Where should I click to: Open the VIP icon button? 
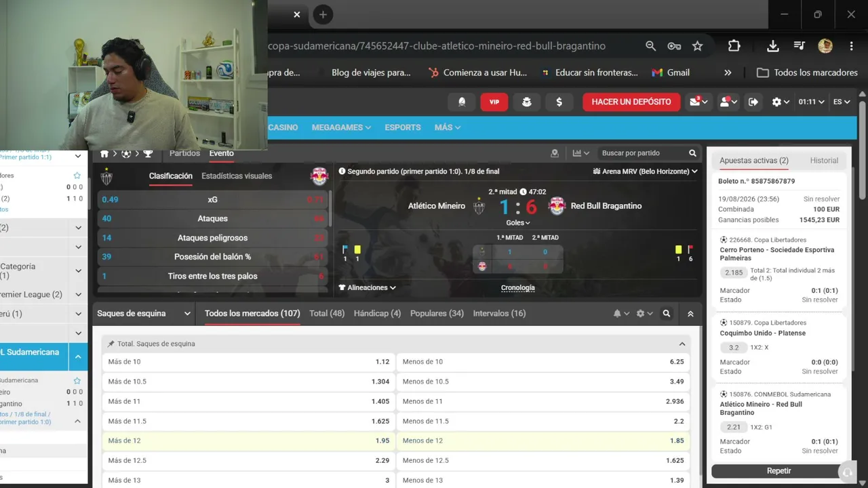[x=494, y=102]
